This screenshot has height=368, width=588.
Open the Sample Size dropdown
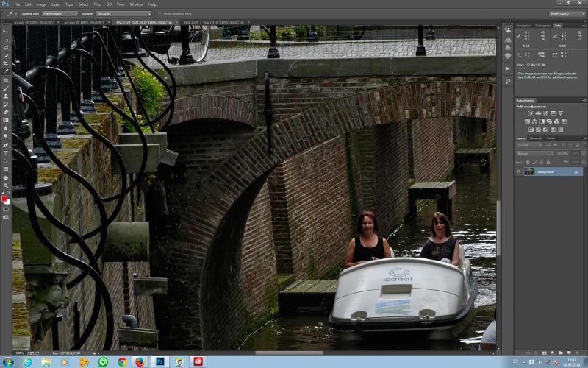pos(60,13)
